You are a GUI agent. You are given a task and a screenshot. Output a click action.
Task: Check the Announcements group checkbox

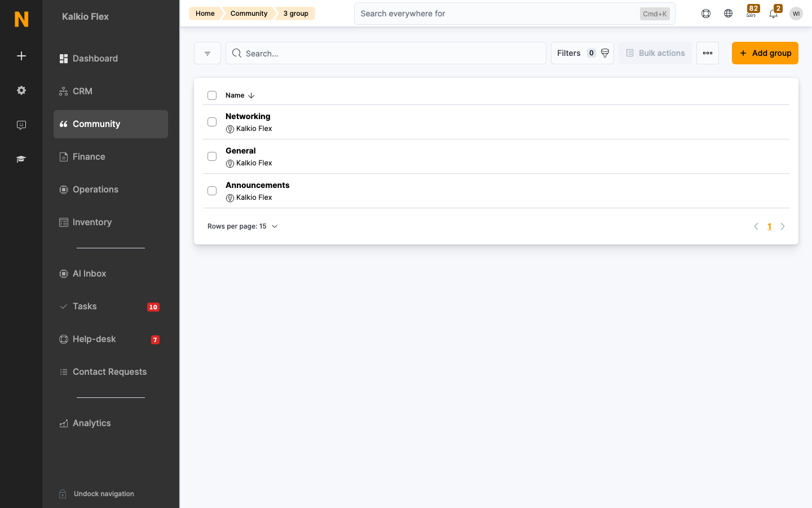(212, 191)
